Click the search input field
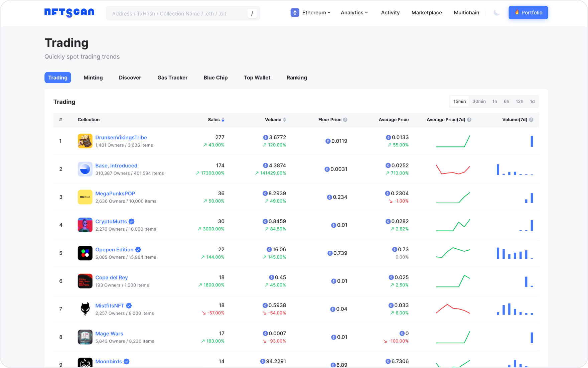The width and height of the screenshot is (588, 368). point(183,13)
